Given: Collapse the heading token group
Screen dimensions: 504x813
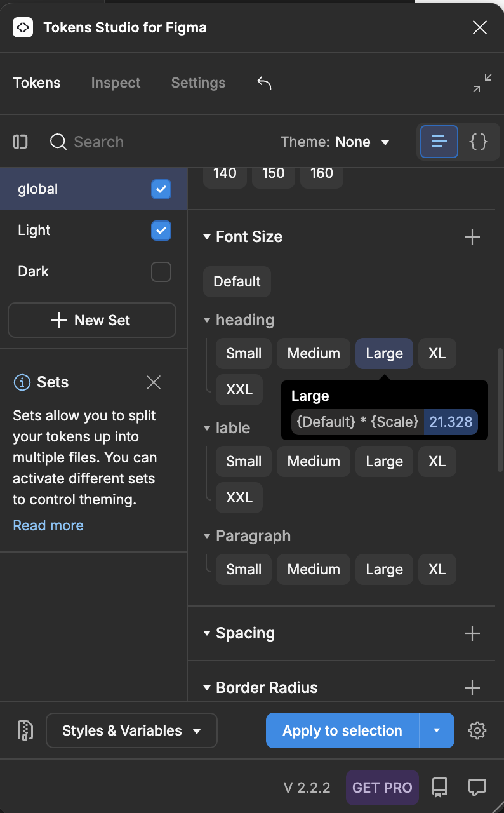Looking at the screenshot, I should pyautogui.click(x=206, y=320).
